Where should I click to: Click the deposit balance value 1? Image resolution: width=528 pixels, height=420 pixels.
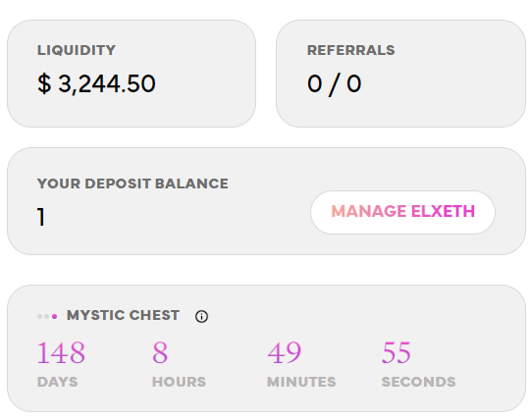tap(41, 217)
